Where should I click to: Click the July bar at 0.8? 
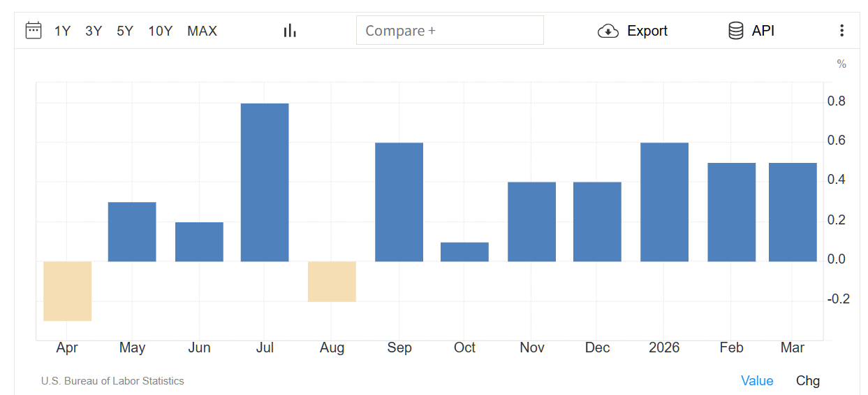pyautogui.click(x=265, y=182)
